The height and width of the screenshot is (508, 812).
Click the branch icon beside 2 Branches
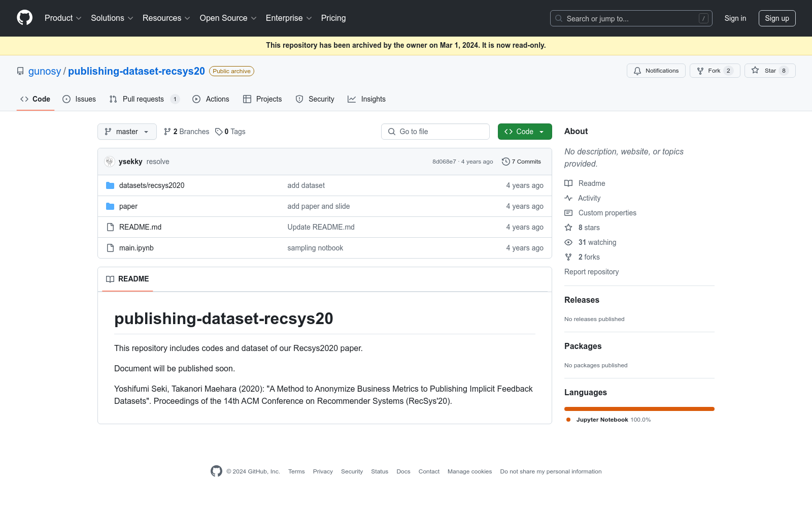167,132
